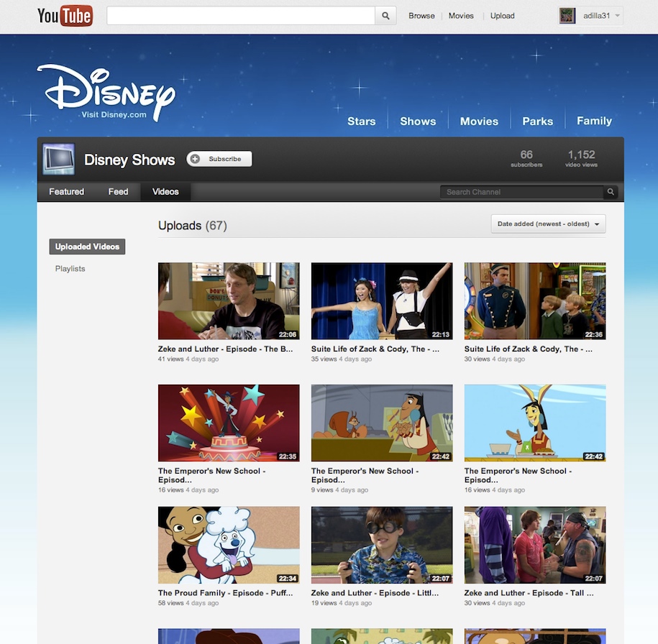Click 'The Proud Family - Episode - Puff...' title

point(225,593)
